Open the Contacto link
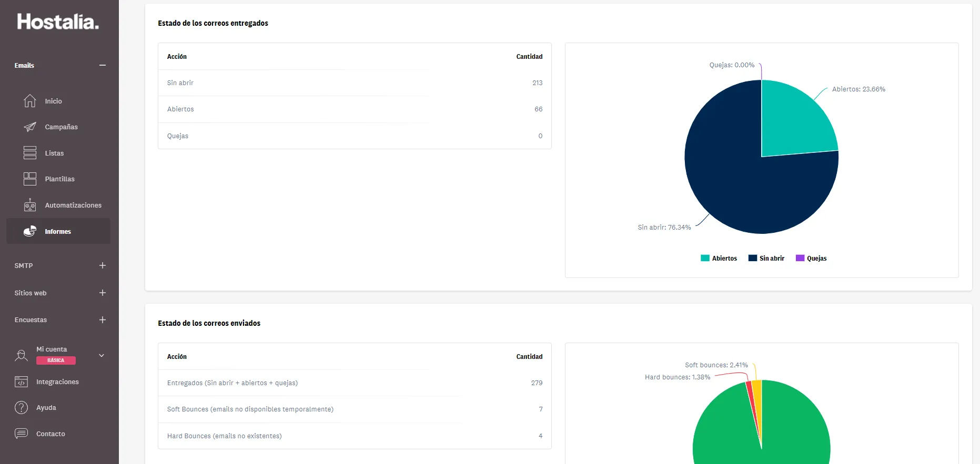The image size is (980, 464). 50,434
